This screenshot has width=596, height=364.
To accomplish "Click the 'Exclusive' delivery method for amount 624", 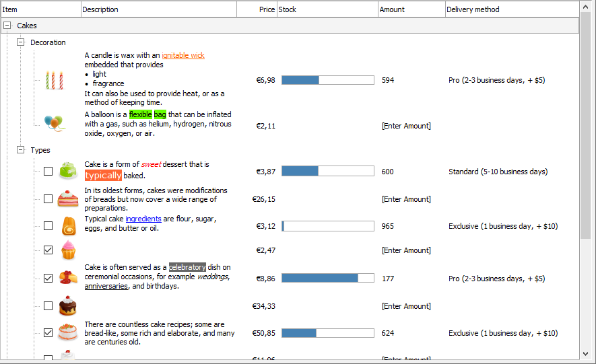I will point(503,333).
